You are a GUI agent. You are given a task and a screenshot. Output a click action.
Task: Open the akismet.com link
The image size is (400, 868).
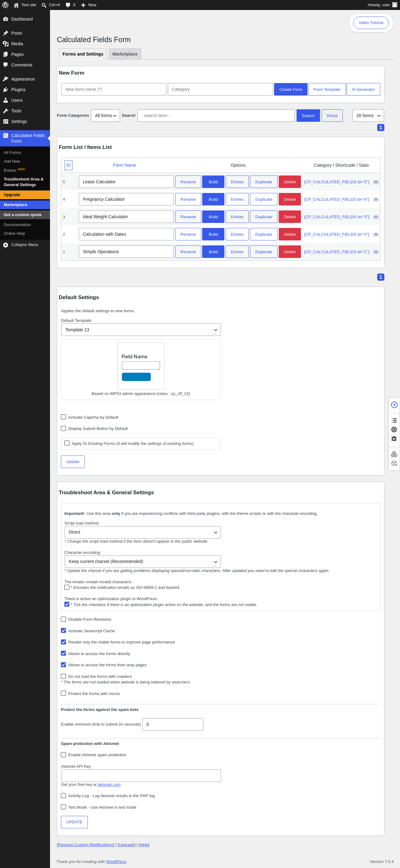point(109,784)
